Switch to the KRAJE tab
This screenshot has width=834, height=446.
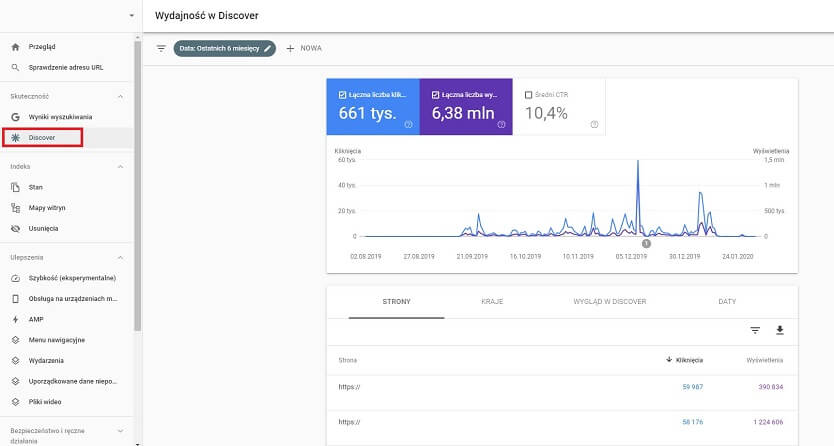coord(491,301)
